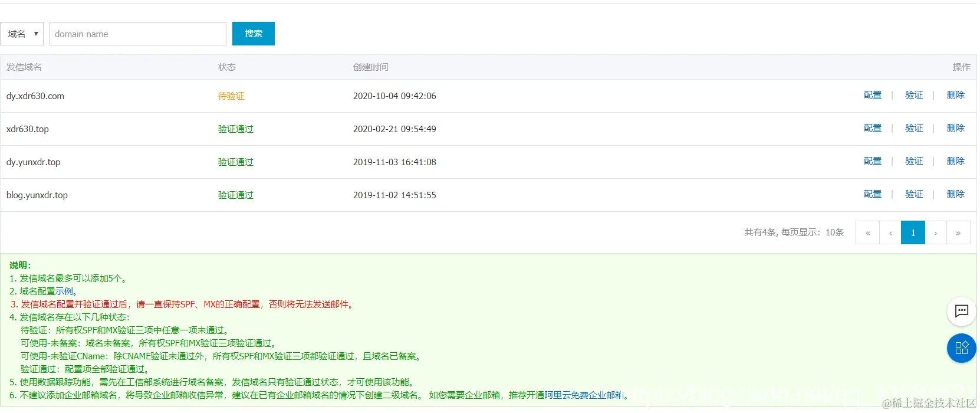Open the chat feedback icon
The height and width of the screenshot is (413, 980).
(x=961, y=311)
